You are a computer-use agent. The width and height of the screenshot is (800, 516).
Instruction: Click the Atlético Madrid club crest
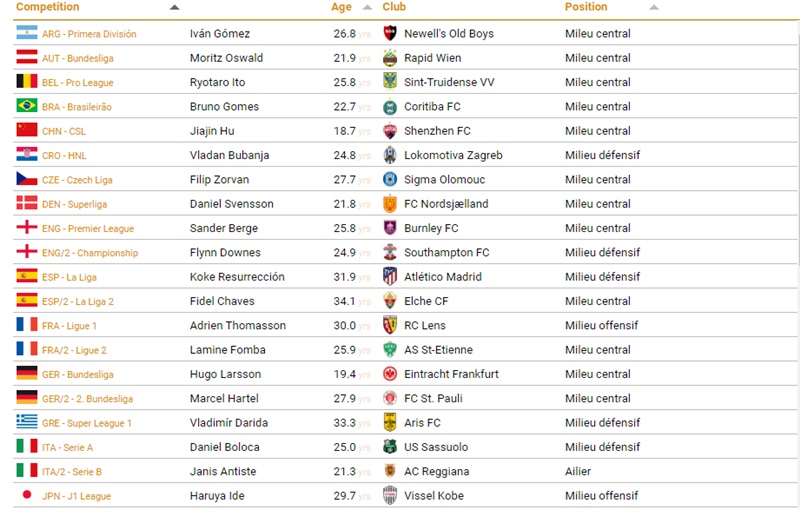click(390, 277)
